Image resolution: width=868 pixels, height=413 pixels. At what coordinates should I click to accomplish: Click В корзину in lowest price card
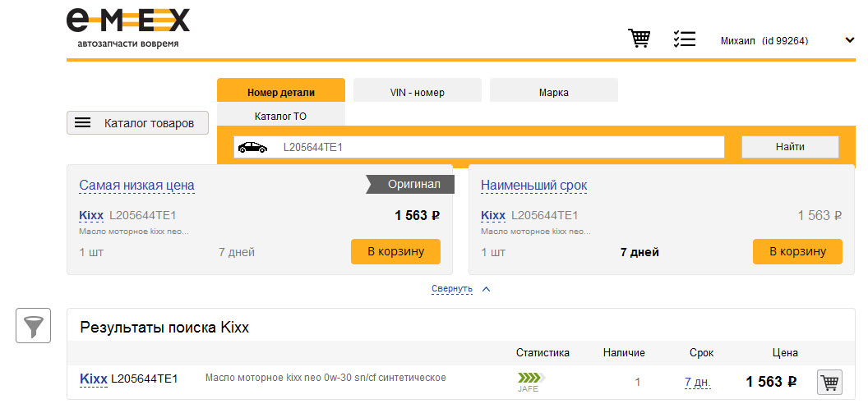pyautogui.click(x=396, y=251)
